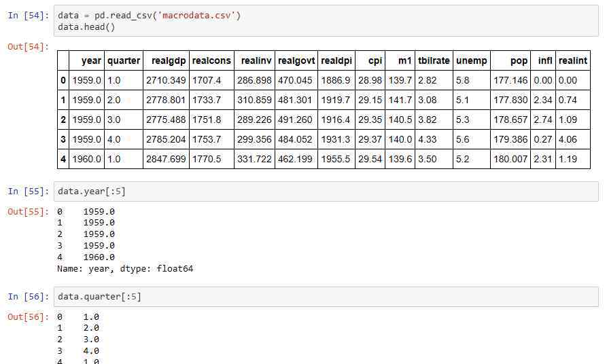Click the In [54] prompt label

[x=29, y=16]
